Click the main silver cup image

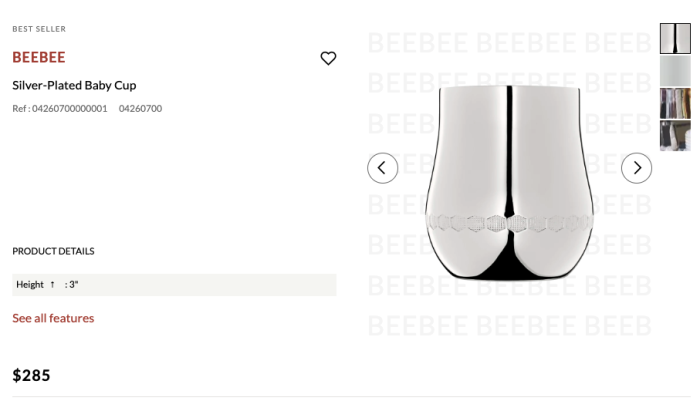pos(509,182)
